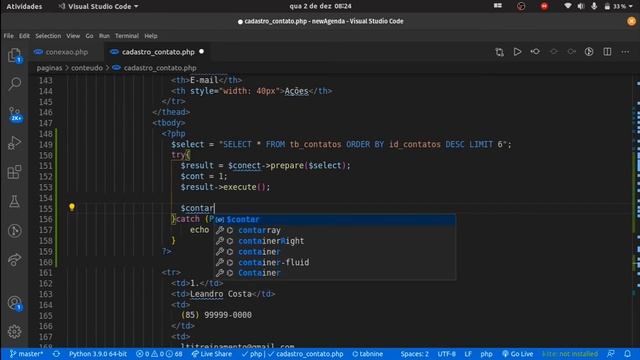This screenshot has width=640, height=360.
Task: Select the contarray suggestion
Action: 335,230
